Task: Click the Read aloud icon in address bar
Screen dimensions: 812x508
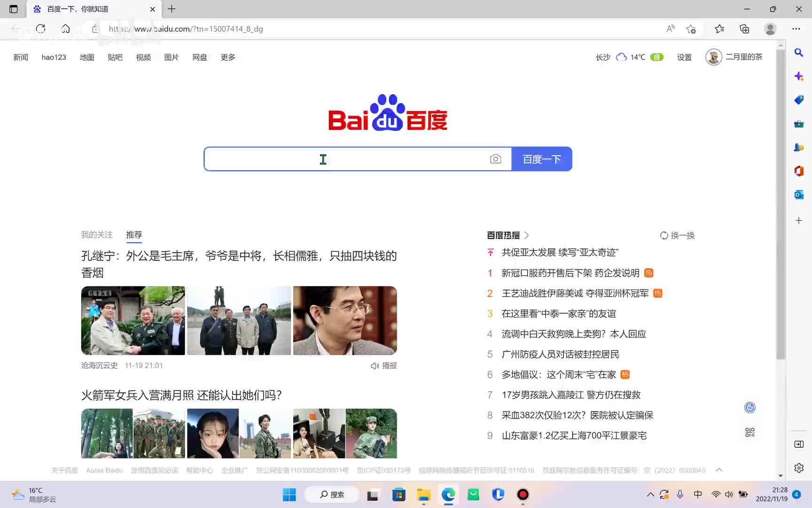Action: (x=671, y=29)
